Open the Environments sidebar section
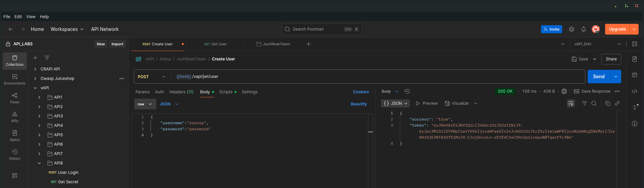Viewport: 644px width, 188px height. (15, 80)
